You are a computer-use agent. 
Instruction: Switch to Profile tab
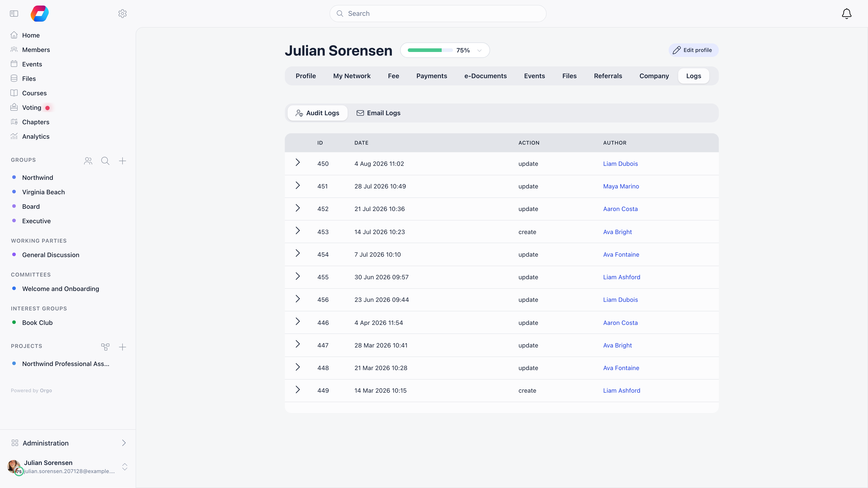[306, 76]
